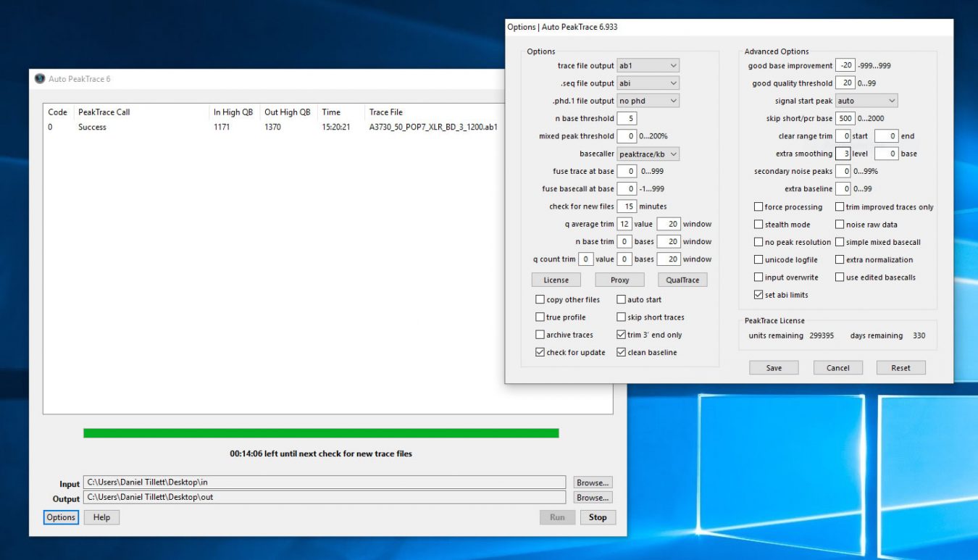Stop the running trace processing
This screenshot has height=560, width=978.
[x=598, y=517]
